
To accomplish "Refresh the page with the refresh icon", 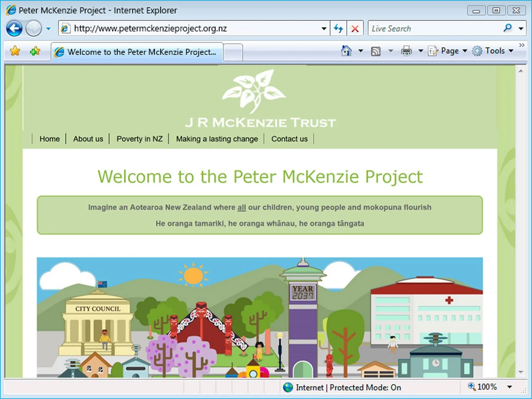I will (x=338, y=29).
